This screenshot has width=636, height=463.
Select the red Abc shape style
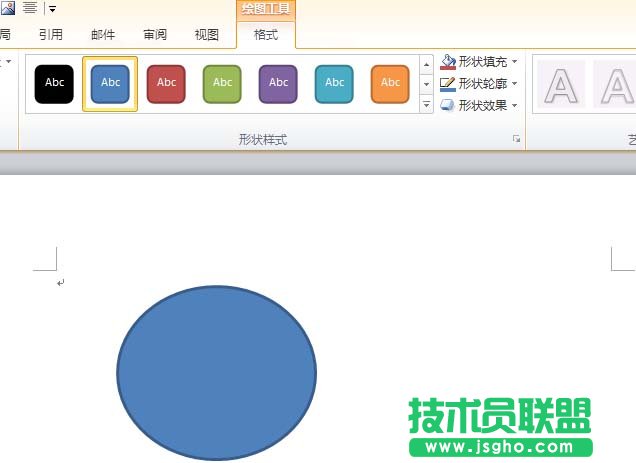pos(166,84)
